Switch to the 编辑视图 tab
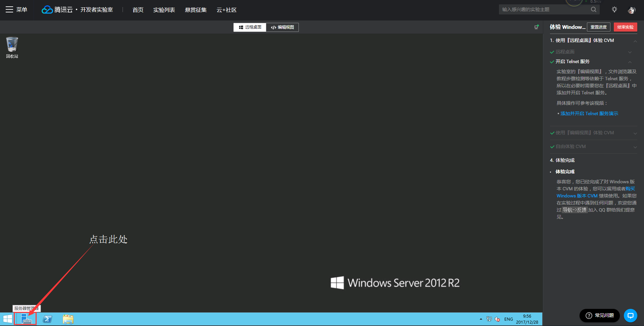Viewport: 644px width, 326px height. click(x=282, y=27)
